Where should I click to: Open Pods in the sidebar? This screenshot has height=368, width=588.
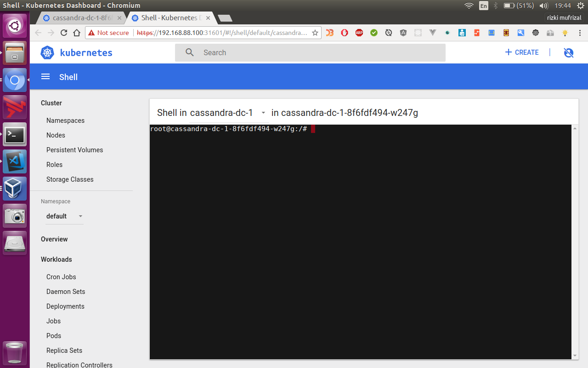pos(54,336)
